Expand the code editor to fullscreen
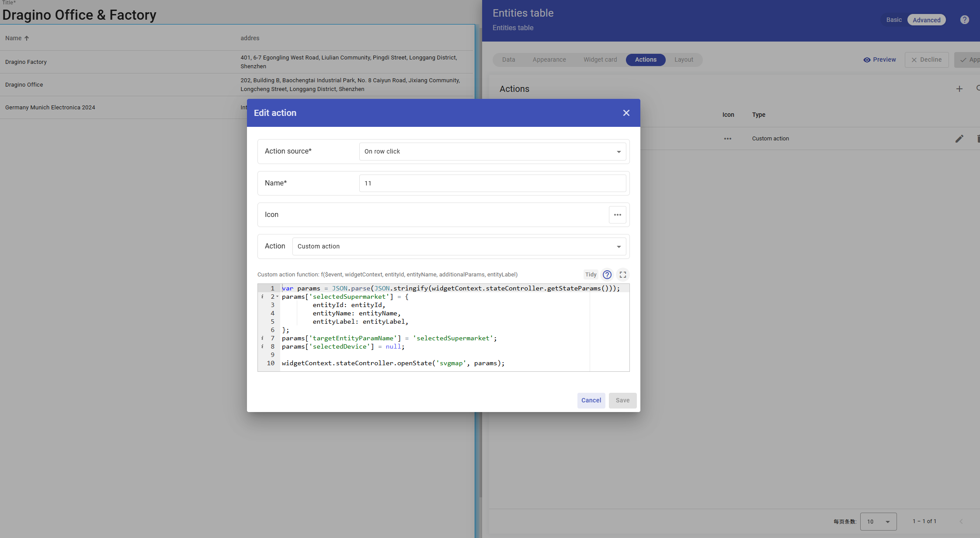This screenshot has width=980, height=538. click(x=623, y=275)
